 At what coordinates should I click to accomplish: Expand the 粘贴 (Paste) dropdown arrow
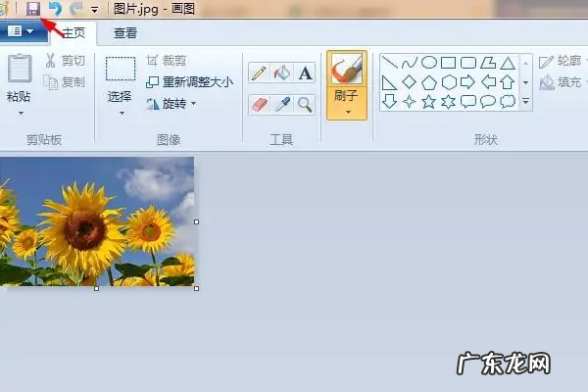pos(21,114)
